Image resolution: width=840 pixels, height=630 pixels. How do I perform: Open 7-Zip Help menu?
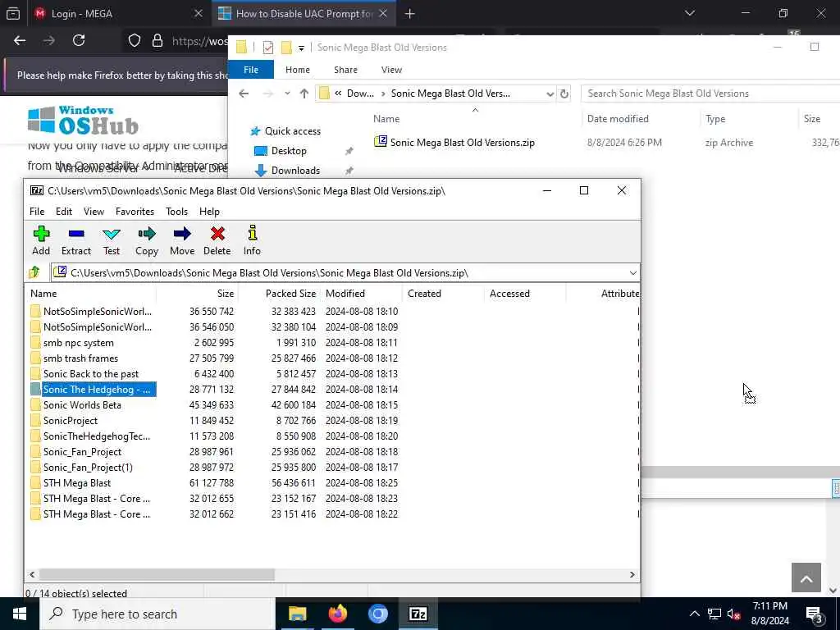tap(209, 212)
